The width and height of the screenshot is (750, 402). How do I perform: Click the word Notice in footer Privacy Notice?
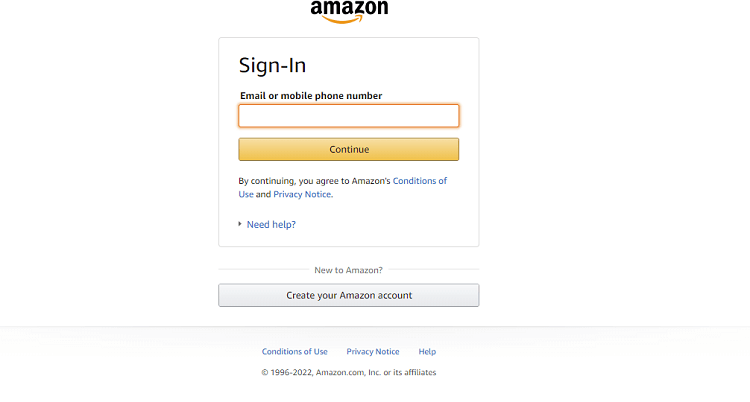click(387, 352)
